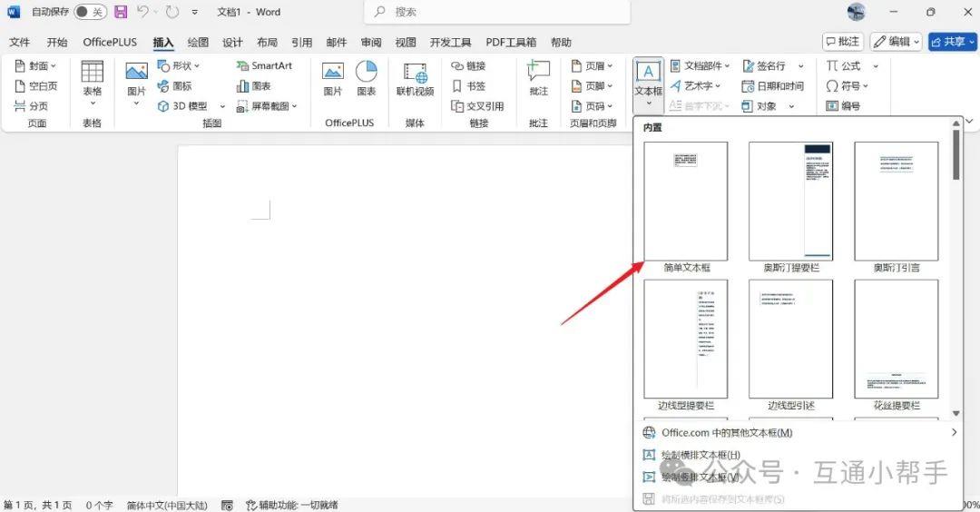Switch to the 设计 tab
The width and height of the screenshot is (980, 512).
232,42
